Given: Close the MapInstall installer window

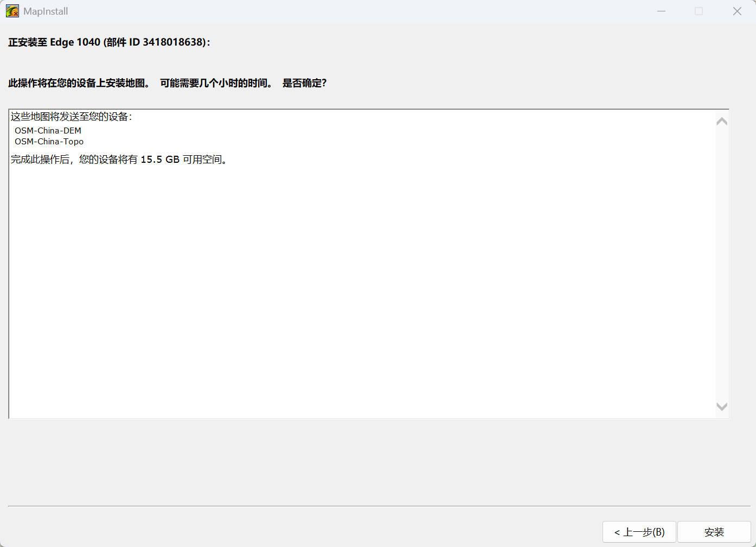Looking at the screenshot, I should 736,11.
